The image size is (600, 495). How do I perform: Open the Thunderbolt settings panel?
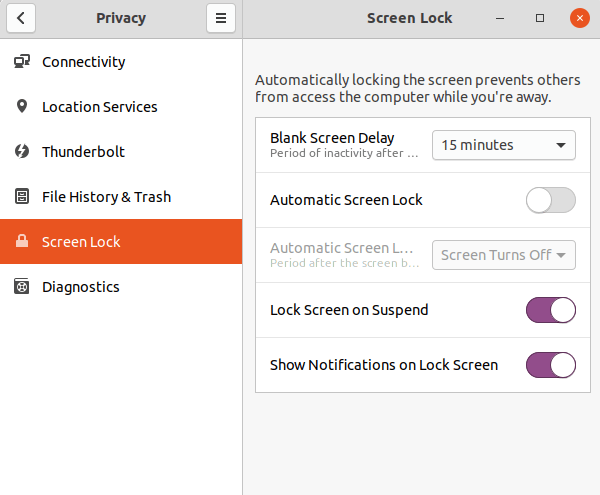(x=83, y=152)
